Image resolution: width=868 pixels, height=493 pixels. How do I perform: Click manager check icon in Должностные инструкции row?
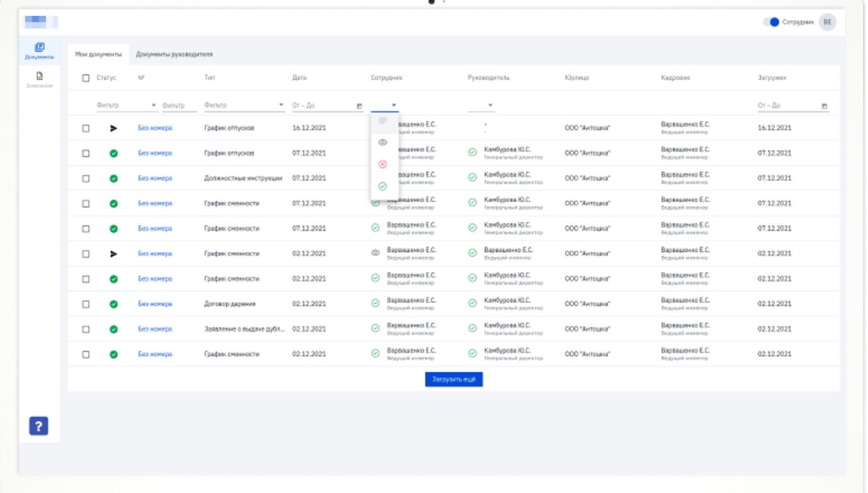472,178
